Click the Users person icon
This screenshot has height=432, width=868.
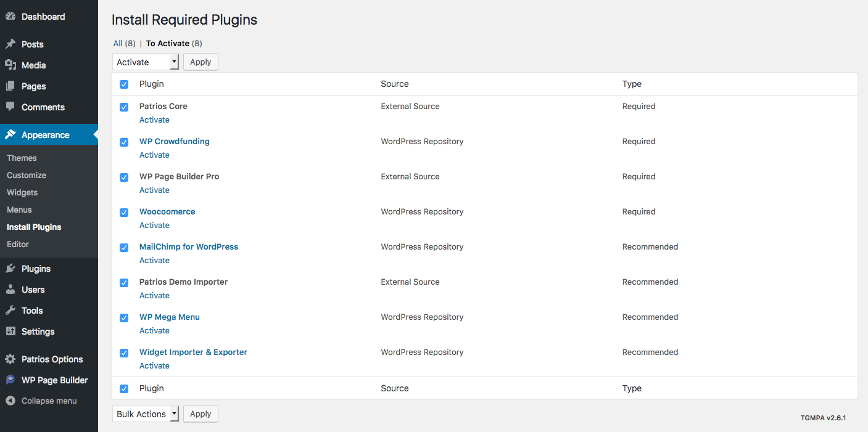(10, 290)
